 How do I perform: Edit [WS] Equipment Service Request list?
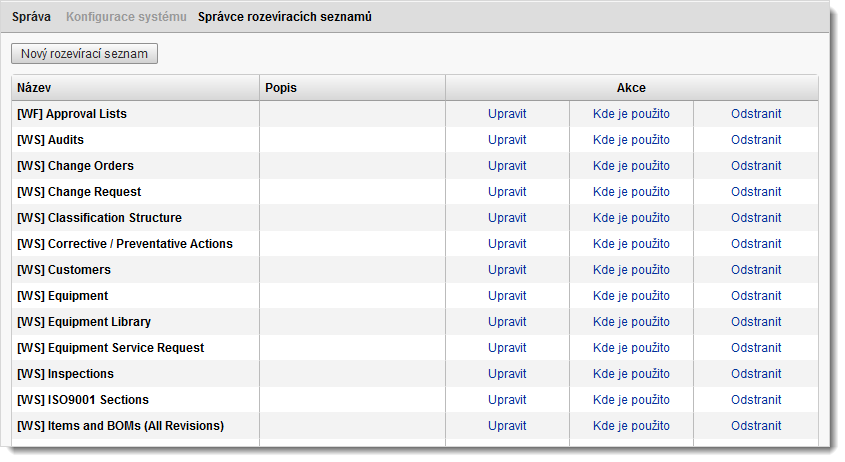tap(507, 348)
